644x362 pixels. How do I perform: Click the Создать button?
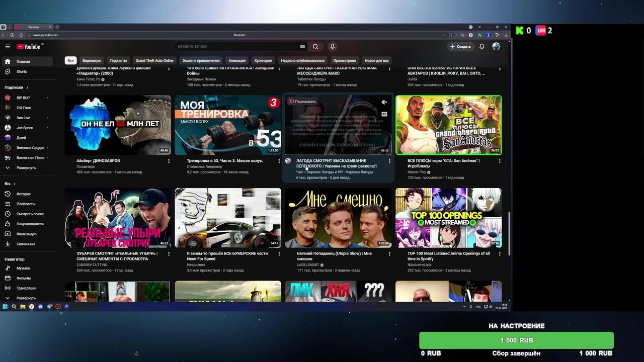pyautogui.click(x=460, y=46)
